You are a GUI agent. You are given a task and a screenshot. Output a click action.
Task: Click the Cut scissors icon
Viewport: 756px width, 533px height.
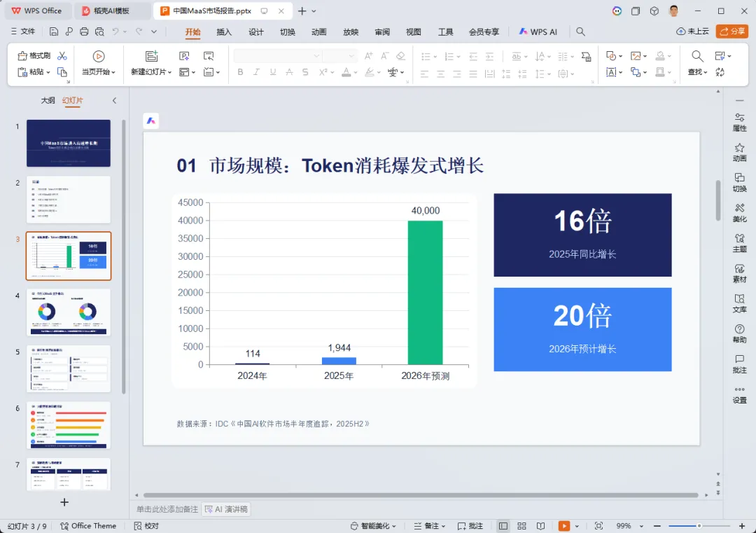(x=62, y=56)
